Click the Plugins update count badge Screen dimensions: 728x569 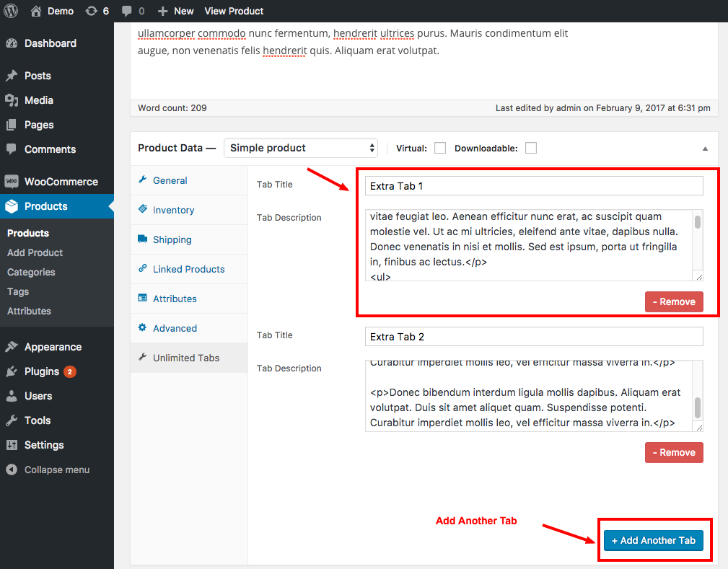click(x=70, y=371)
